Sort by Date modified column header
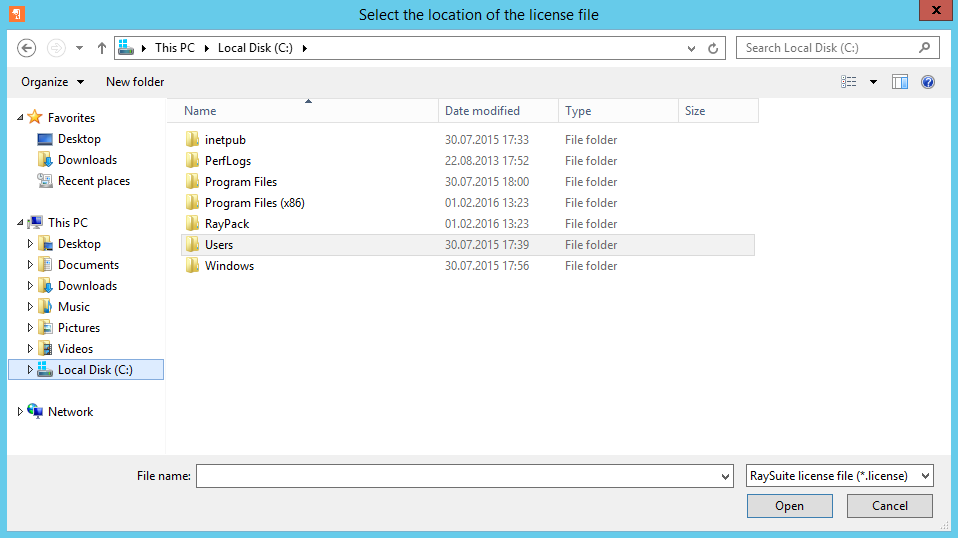The height and width of the screenshot is (538, 958). click(x=482, y=111)
